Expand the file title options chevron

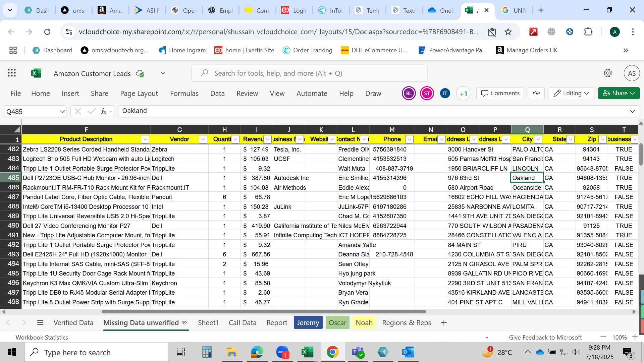(163, 73)
